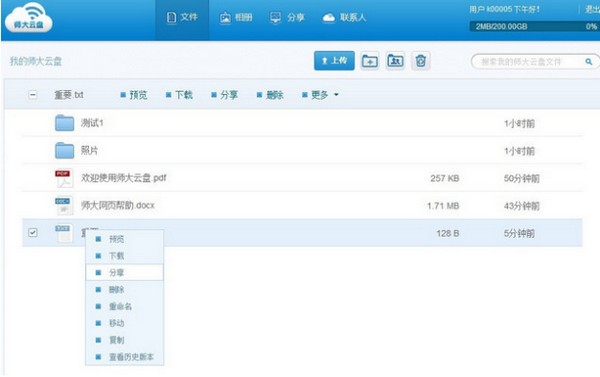Click the txt file icon in selected row
This screenshot has height=377, width=600.
[x=64, y=233]
